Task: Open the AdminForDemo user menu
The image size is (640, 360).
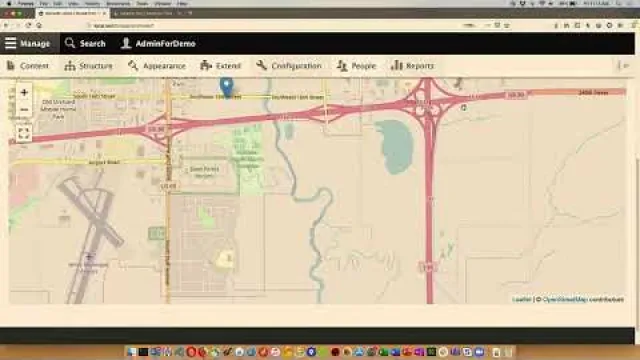Action: tap(158, 43)
